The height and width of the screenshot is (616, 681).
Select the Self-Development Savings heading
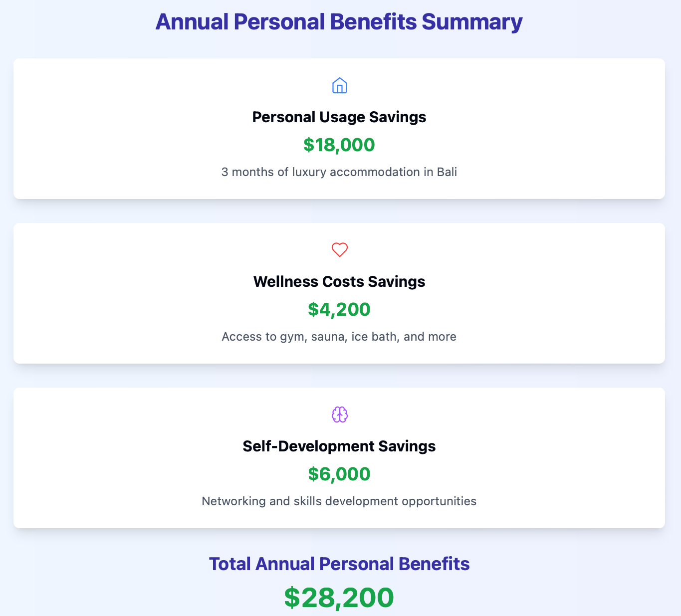339,446
